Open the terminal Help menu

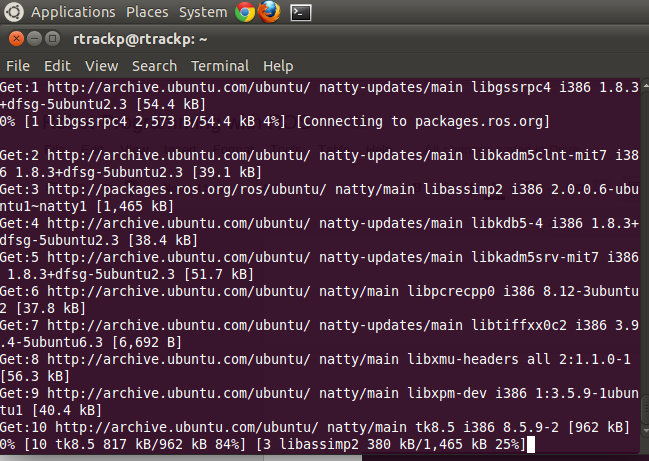tap(278, 66)
